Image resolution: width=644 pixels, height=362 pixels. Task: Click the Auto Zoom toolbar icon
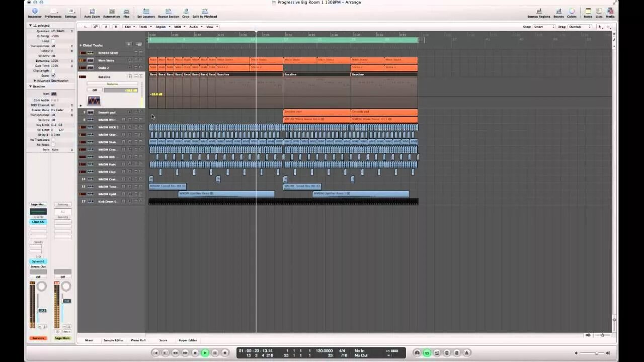pyautogui.click(x=92, y=13)
